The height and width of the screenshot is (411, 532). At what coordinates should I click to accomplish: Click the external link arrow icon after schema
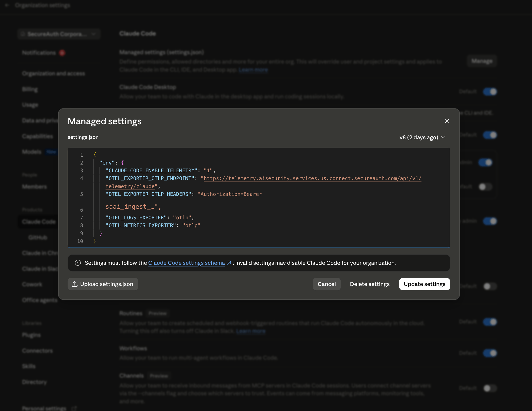click(x=229, y=263)
